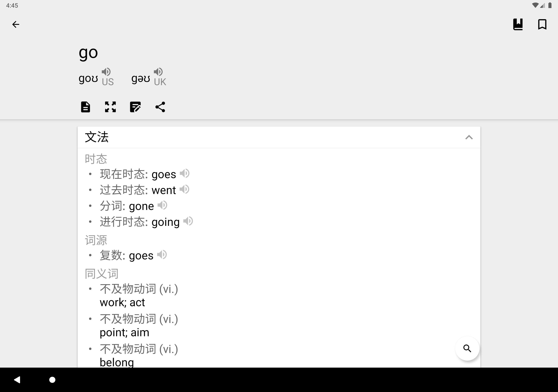This screenshot has width=558, height=392.
Task: Tap the present tense word goes
Action: coord(163,175)
